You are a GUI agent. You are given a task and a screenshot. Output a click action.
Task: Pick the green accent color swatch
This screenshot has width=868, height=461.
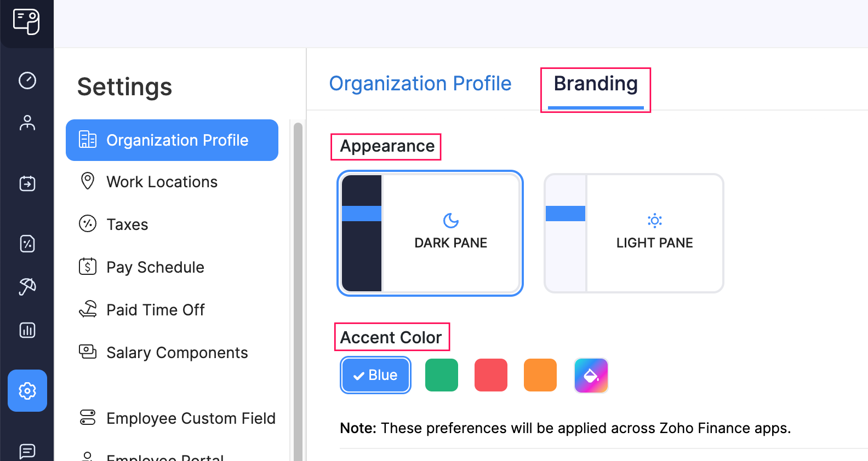pyautogui.click(x=441, y=375)
